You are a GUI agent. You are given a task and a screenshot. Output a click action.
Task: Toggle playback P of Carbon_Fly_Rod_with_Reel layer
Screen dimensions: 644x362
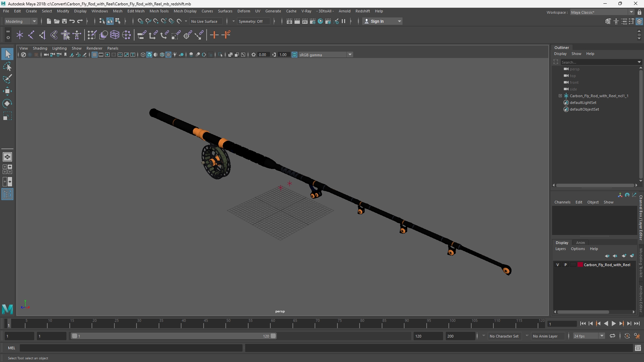tap(566, 265)
